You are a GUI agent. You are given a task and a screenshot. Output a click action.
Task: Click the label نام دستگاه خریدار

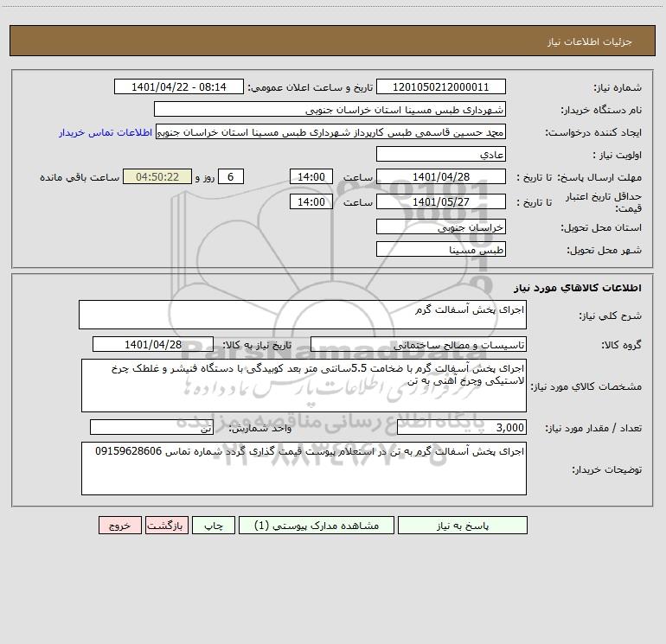(x=601, y=110)
